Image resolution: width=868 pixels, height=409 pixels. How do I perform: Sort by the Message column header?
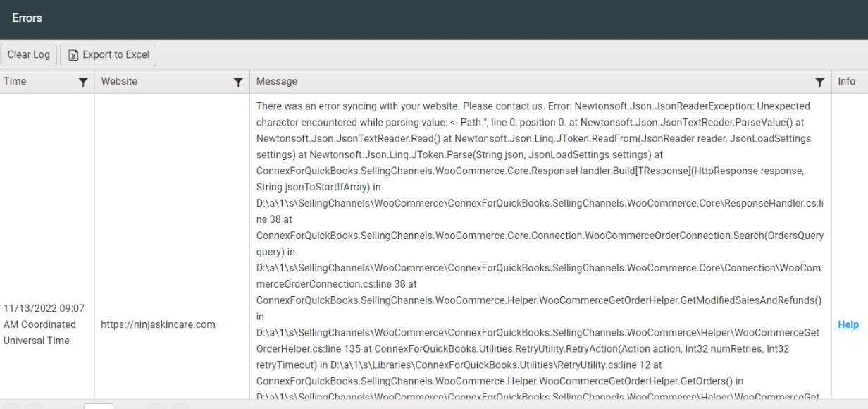tap(277, 81)
